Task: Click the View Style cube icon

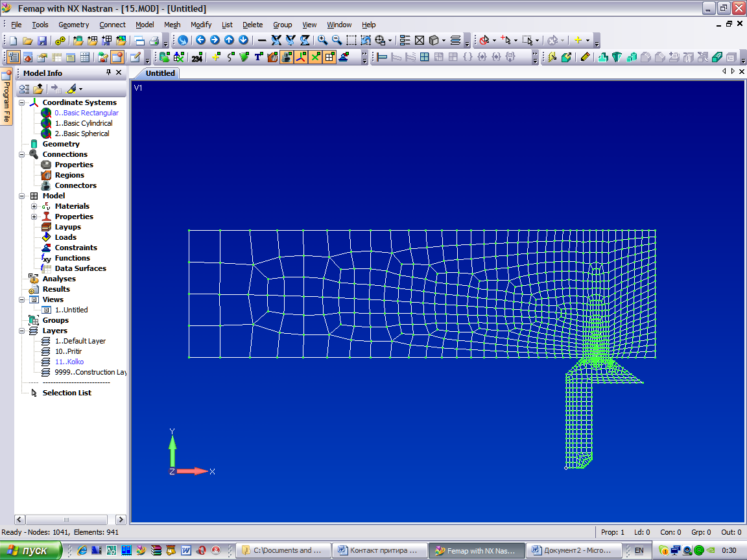Action: [434, 40]
